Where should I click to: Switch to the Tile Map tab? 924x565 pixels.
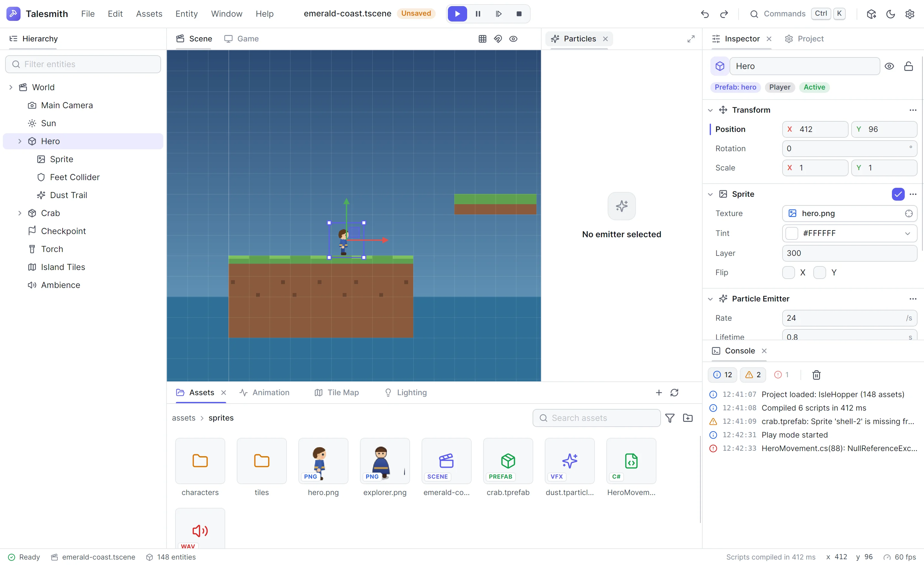point(337,392)
